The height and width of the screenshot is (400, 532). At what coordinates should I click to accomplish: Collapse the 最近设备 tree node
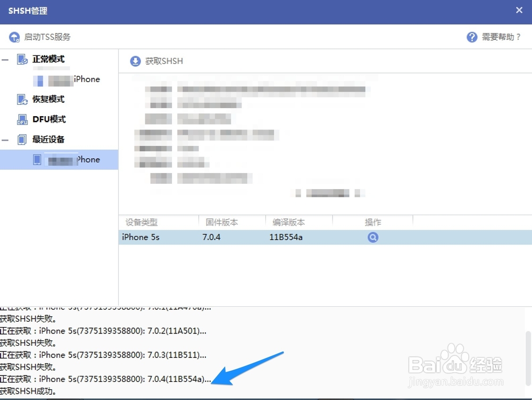click(5, 140)
